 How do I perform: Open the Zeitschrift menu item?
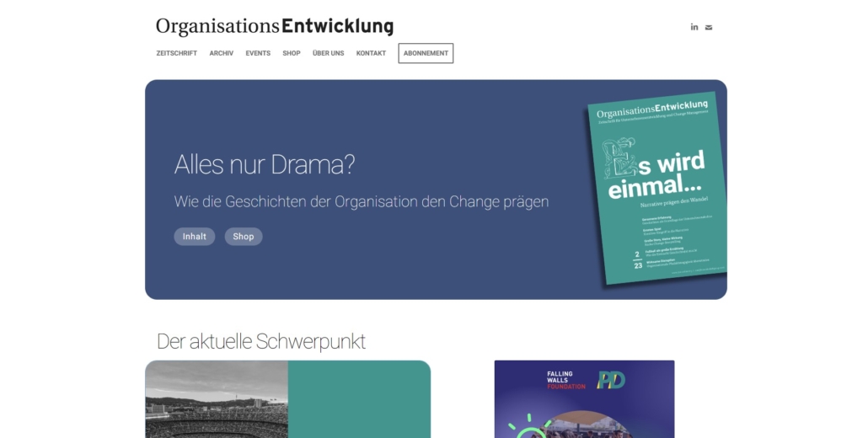click(x=177, y=54)
